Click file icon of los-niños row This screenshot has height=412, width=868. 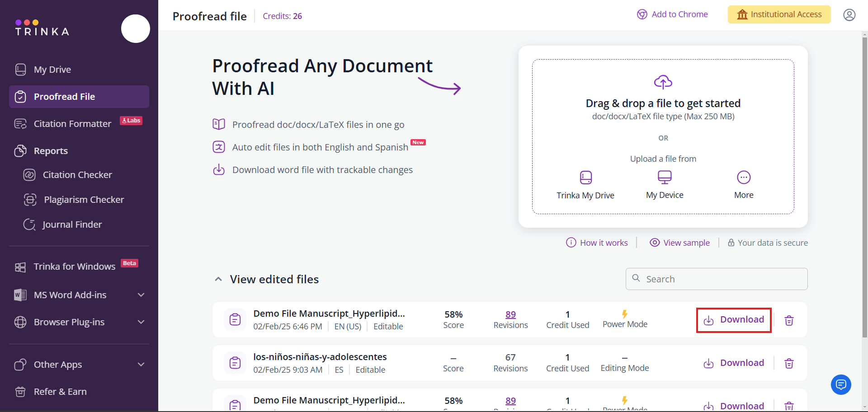tap(235, 363)
